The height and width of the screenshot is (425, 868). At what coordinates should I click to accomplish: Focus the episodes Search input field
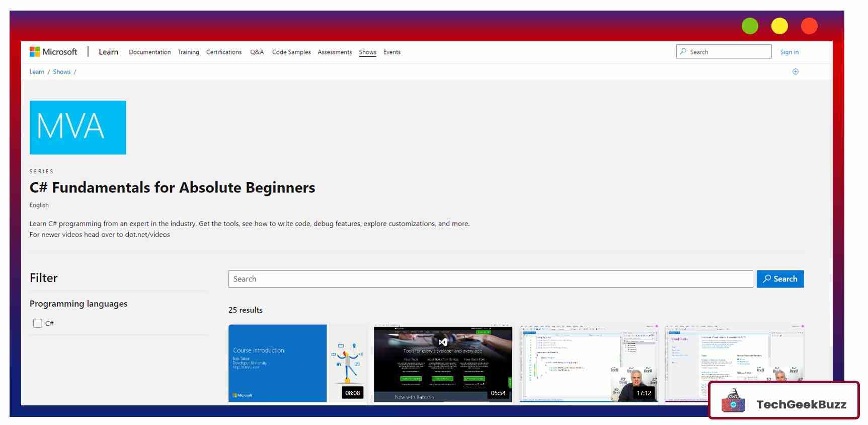[x=490, y=279]
